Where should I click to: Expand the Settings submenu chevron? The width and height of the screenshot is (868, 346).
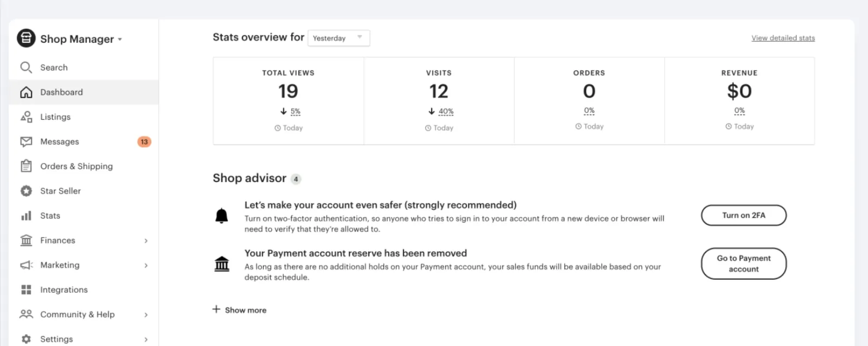pos(146,339)
